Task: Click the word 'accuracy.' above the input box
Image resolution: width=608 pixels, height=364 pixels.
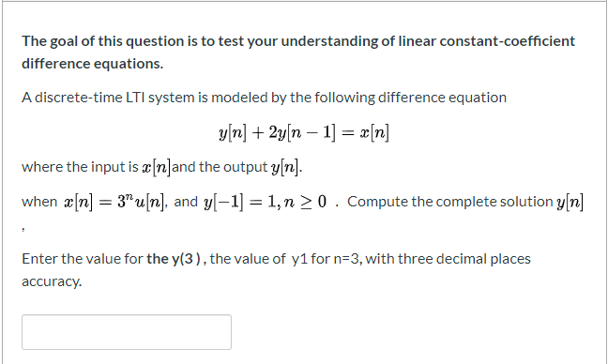Action: click(x=52, y=281)
